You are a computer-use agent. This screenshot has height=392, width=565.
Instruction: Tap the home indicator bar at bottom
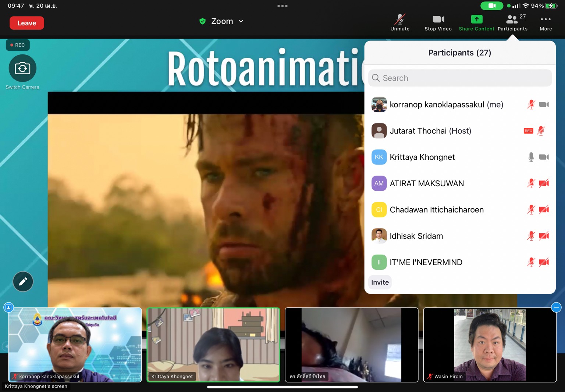[282, 387]
